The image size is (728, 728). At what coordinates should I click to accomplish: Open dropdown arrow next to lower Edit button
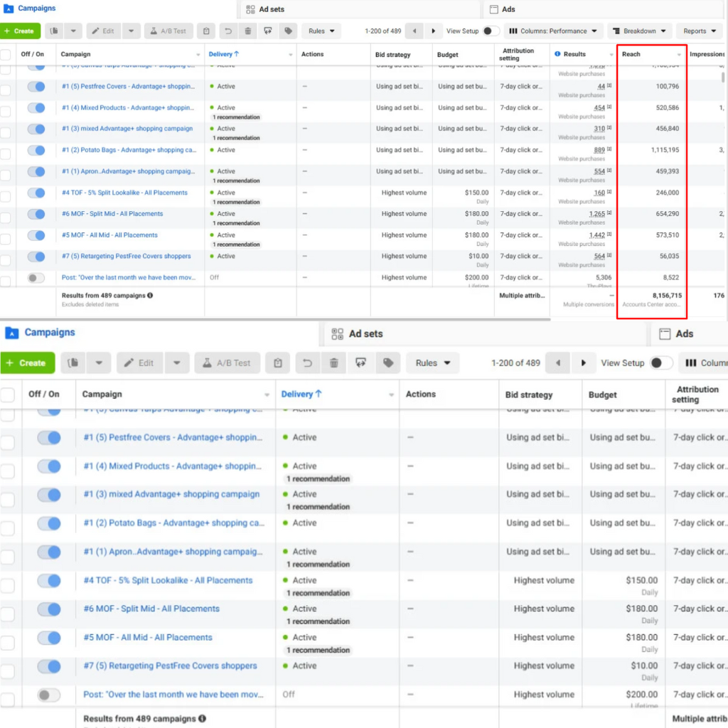(x=177, y=363)
